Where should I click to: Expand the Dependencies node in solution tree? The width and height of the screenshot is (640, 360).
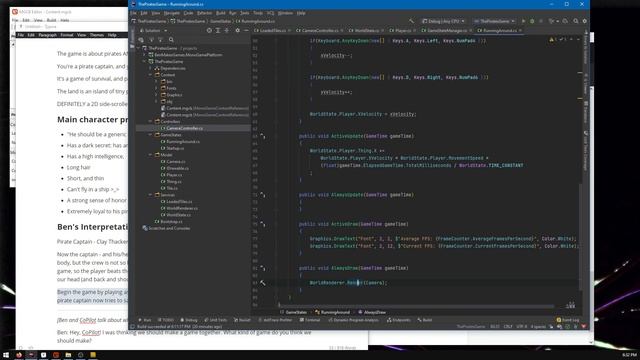(x=151, y=68)
